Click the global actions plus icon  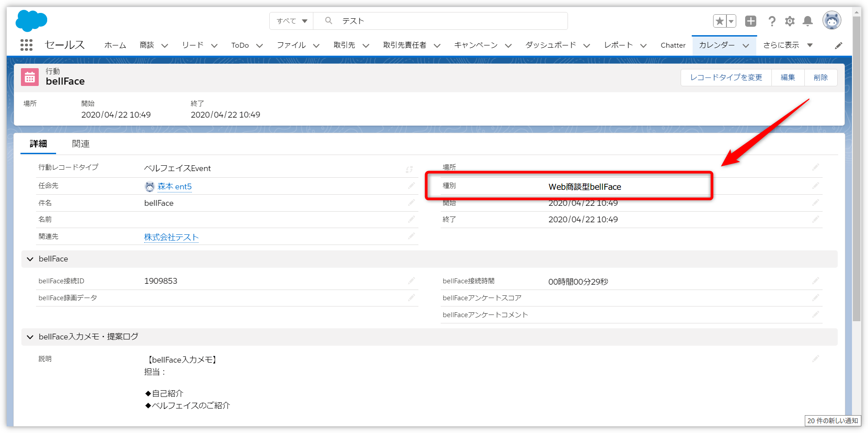(x=750, y=21)
